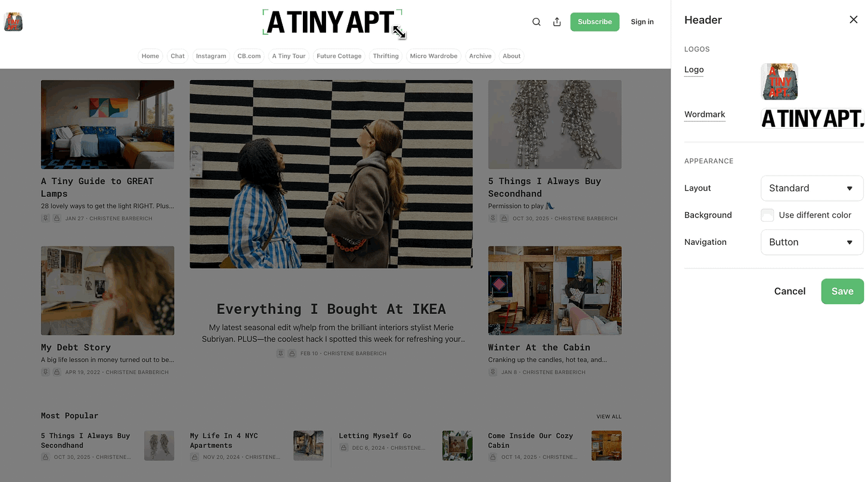This screenshot has width=868, height=482.
Task: Click pin icon under My Debt Story
Action: (45, 372)
